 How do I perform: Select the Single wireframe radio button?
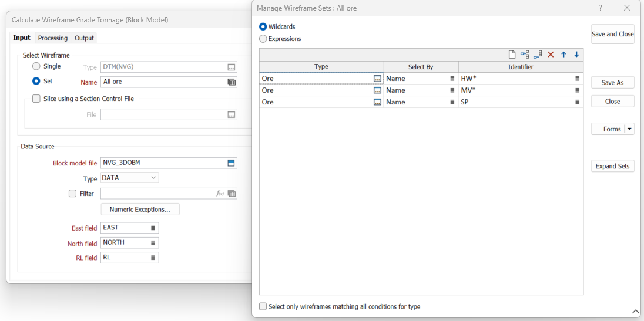(36, 67)
